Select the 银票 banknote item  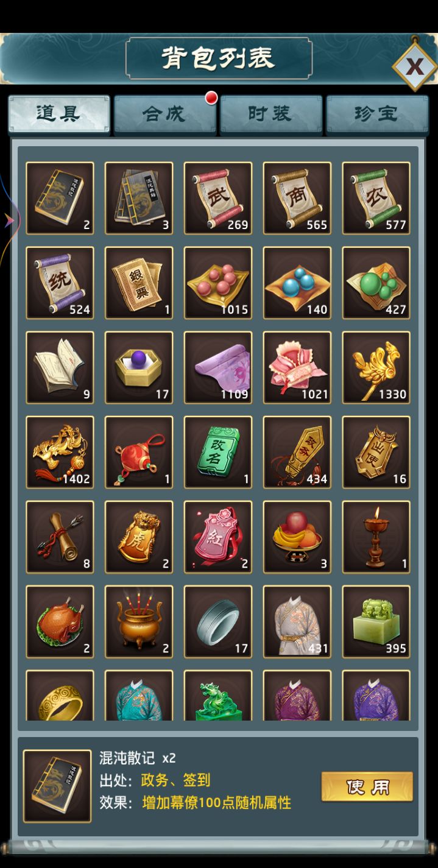pyautogui.click(x=139, y=283)
